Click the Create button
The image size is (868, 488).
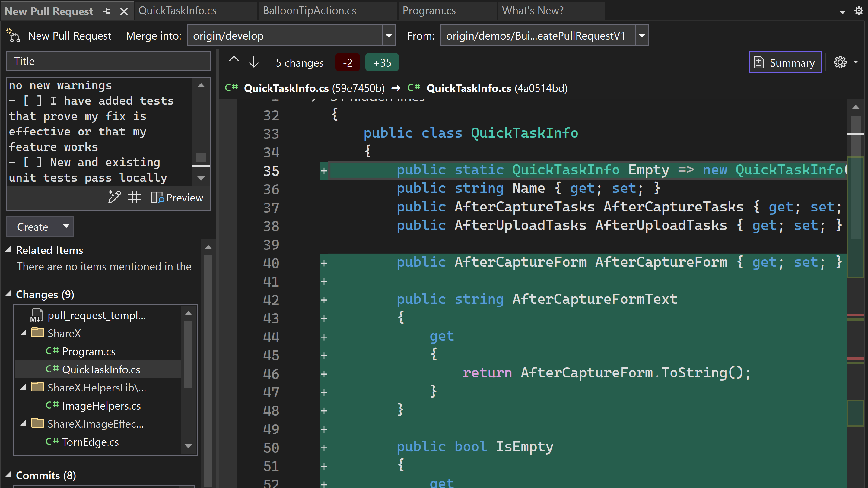point(33,227)
